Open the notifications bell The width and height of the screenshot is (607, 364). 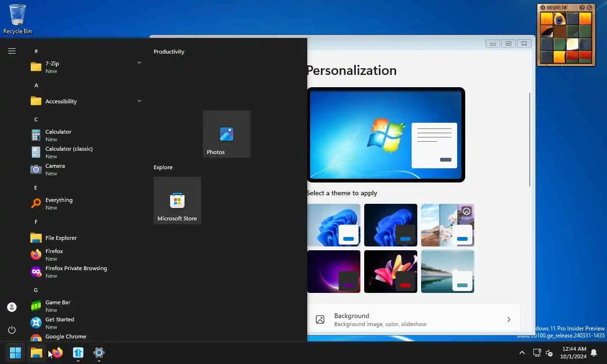tap(594, 353)
